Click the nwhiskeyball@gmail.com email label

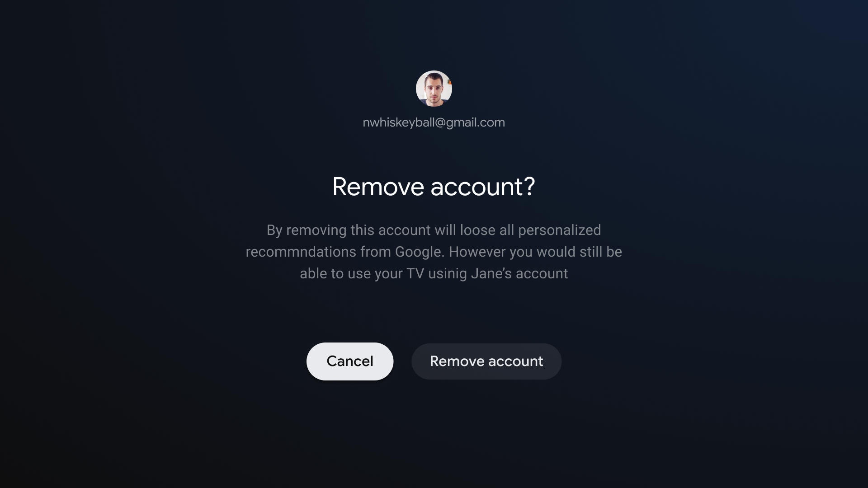[x=434, y=122]
